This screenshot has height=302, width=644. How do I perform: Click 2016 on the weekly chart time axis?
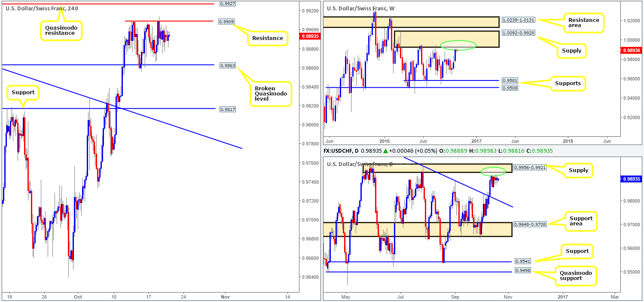(384, 140)
